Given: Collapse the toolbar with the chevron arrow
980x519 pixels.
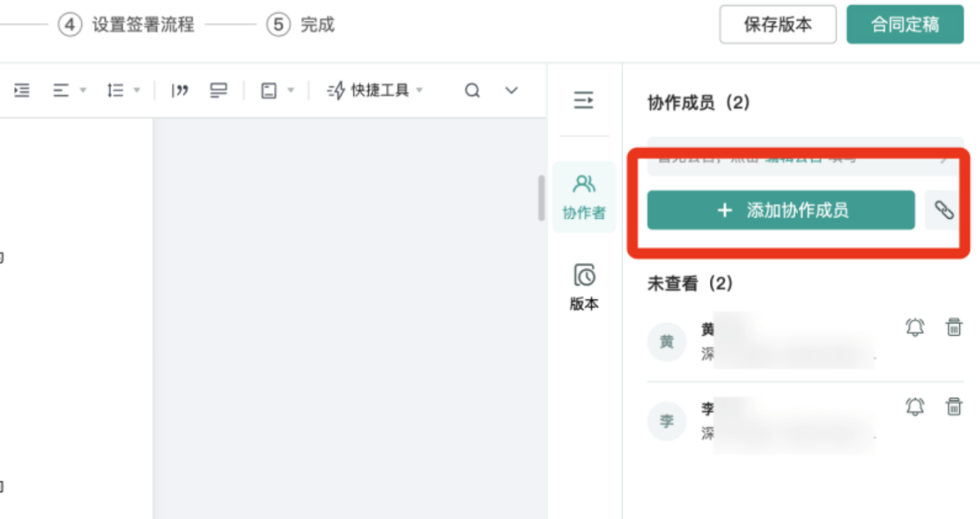Looking at the screenshot, I should click(510, 90).
